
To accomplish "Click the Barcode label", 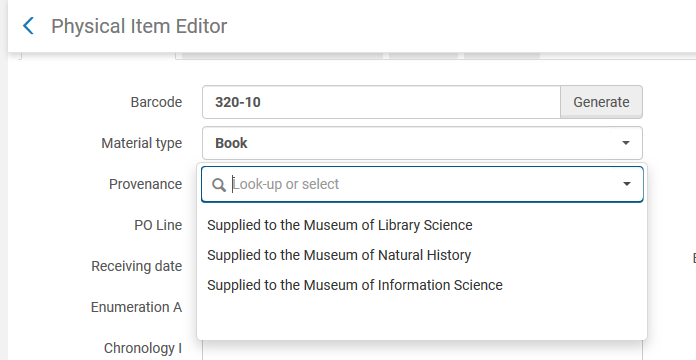I will [x=156, y=102].
